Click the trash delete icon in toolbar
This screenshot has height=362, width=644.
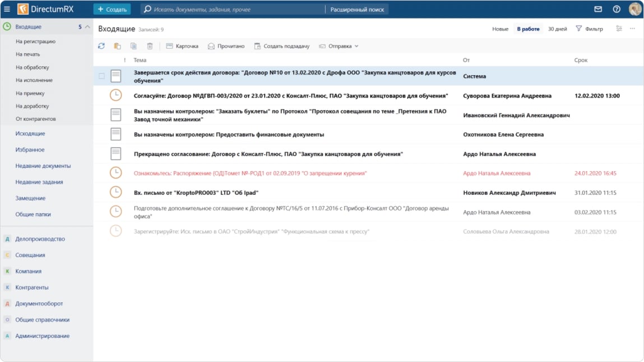[x=150, y=46]
